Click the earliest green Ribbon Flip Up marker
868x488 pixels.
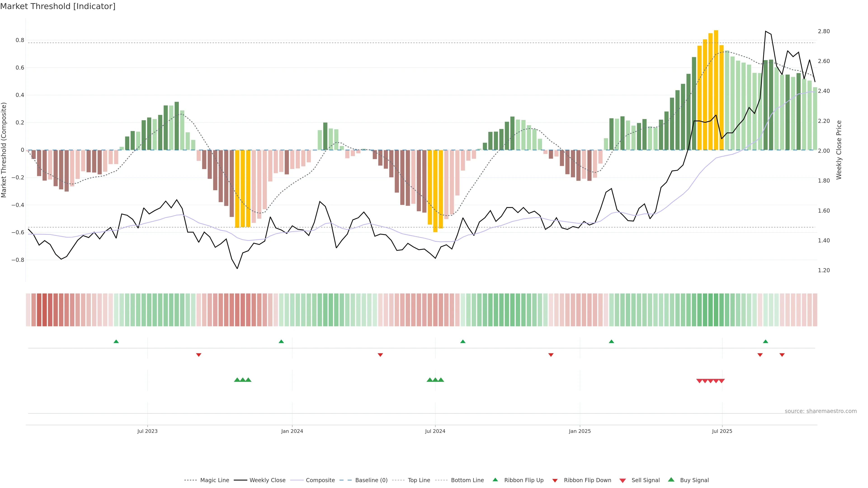coord(116,342)
